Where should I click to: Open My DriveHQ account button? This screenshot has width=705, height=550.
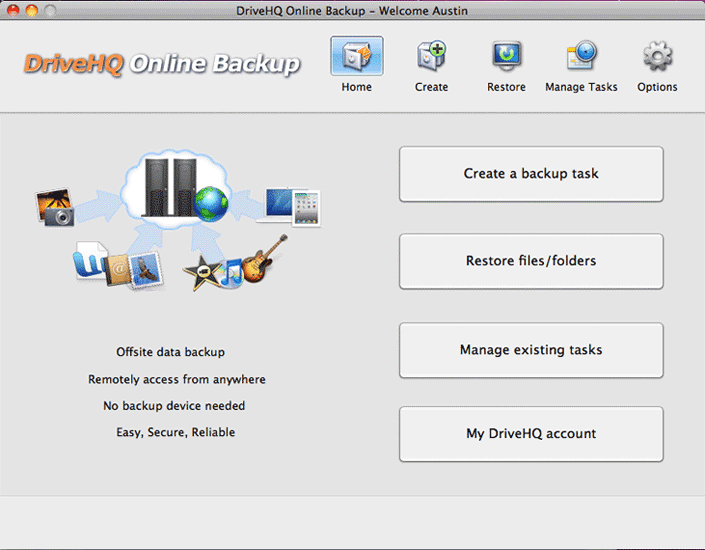[x=531, y=434]
